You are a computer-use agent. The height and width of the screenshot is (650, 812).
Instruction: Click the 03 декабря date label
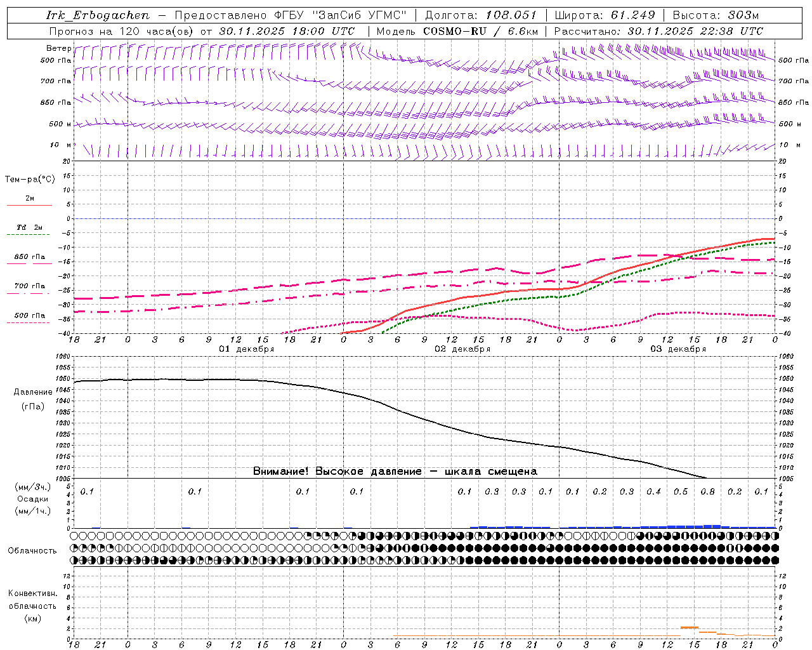678,349
